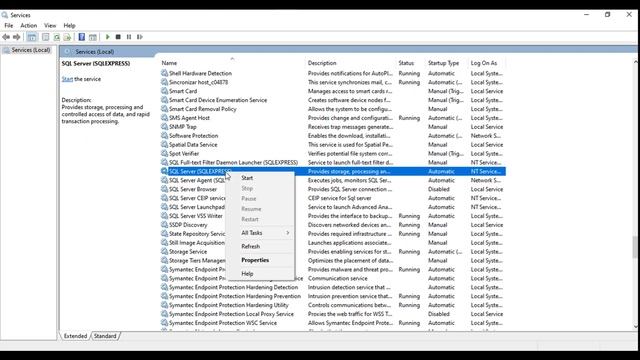This screenshot has height=360, width=640.
Task: Open the View menu
Action: click(50, 25)
